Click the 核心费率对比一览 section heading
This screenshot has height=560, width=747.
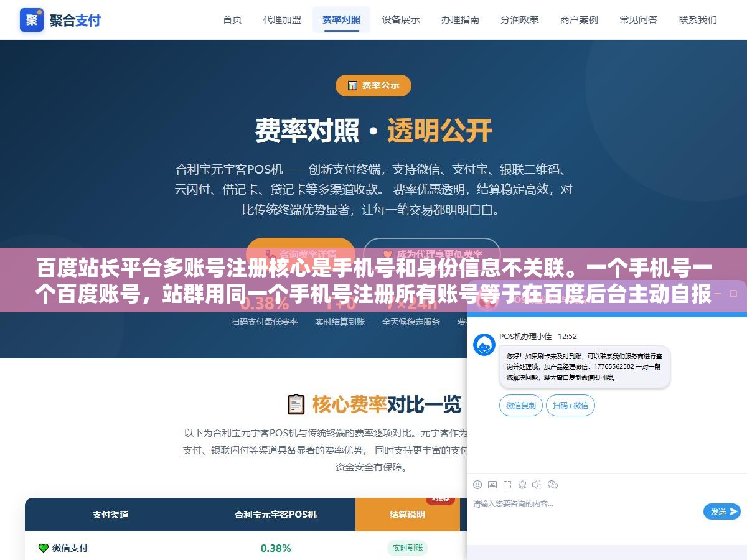tap(387, 404)
